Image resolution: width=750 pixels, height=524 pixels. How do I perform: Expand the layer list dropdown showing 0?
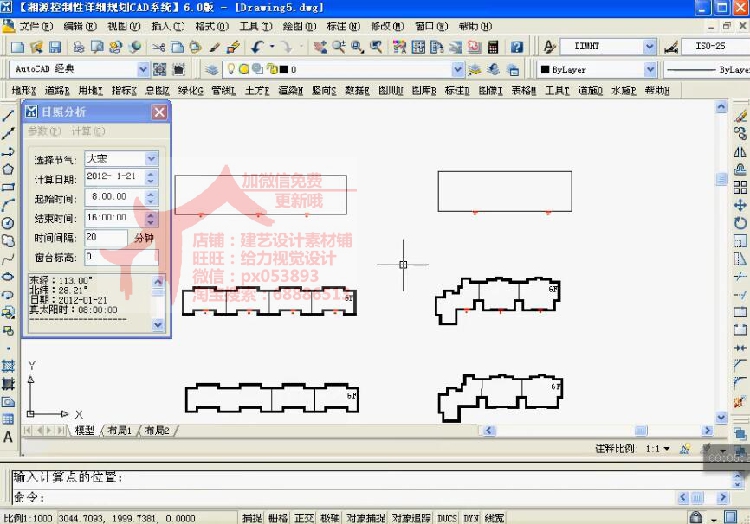click(x=458, y=70)
